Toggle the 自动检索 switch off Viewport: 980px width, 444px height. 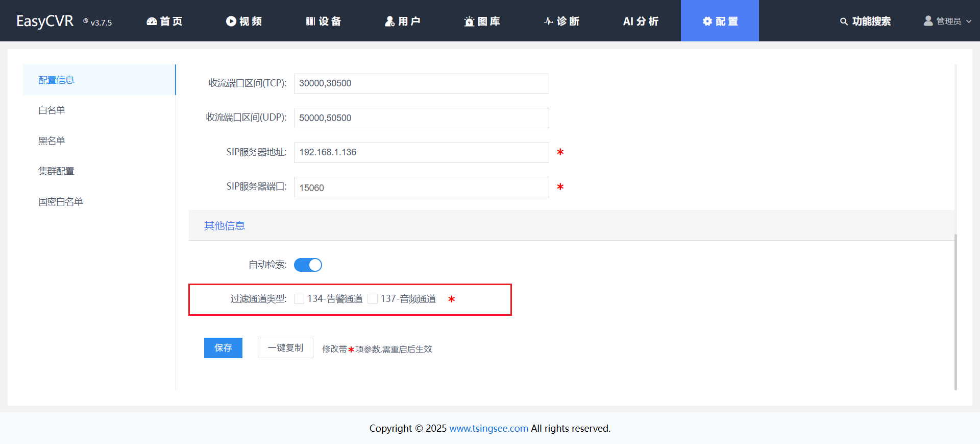click(x=308, y=265)
